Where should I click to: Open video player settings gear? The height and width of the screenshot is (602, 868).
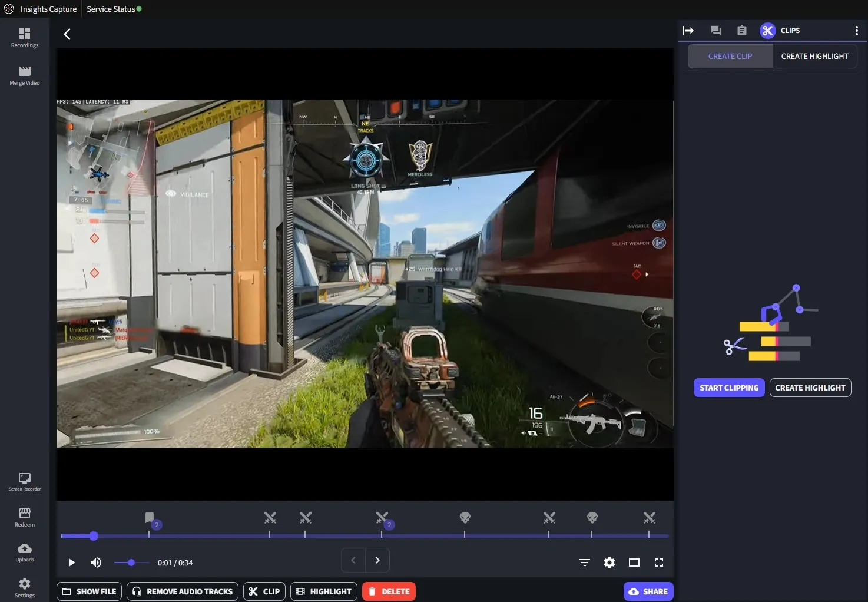click(609, 563)
